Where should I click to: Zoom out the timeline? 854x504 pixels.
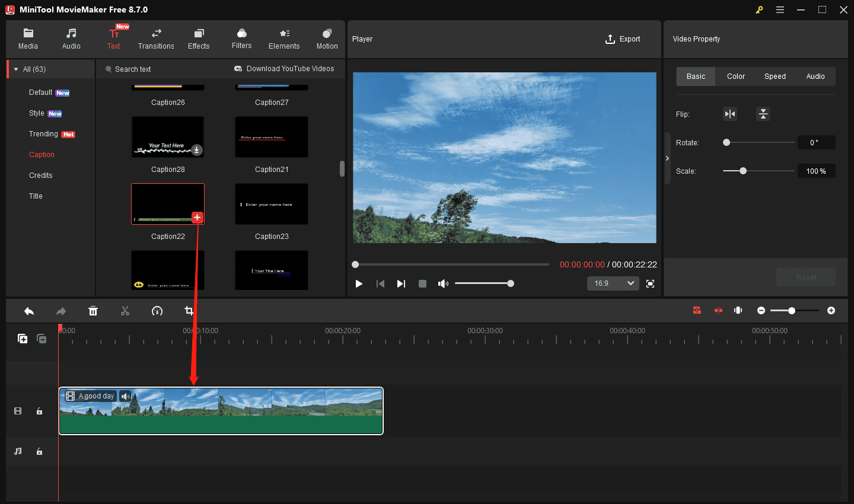761,311
